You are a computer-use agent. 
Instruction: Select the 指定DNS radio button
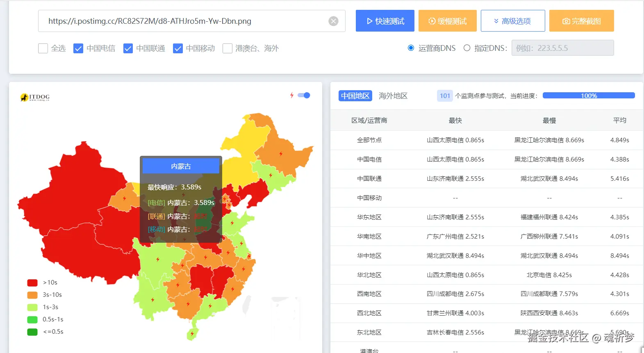click(467, 48)
